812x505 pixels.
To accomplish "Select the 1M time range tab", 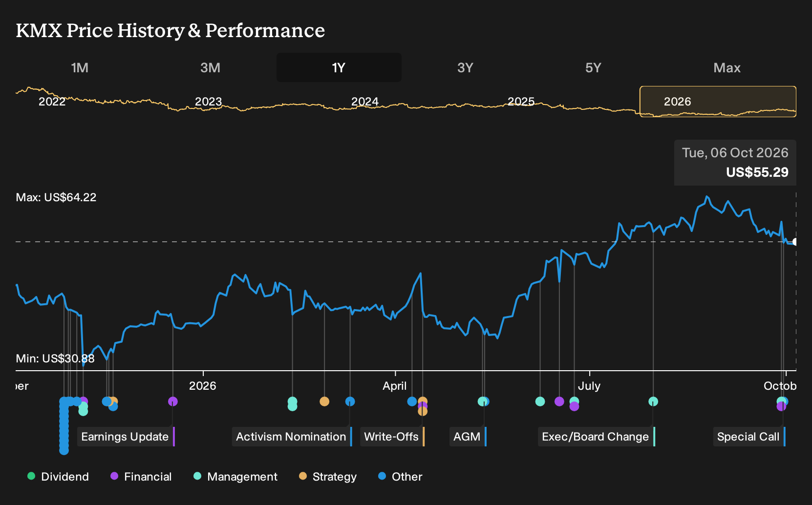I will tap(80, 67).
